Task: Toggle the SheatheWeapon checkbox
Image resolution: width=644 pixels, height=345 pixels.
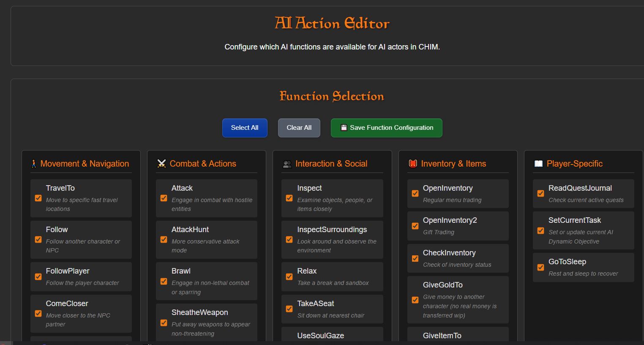Action: (x=164, y=323)
